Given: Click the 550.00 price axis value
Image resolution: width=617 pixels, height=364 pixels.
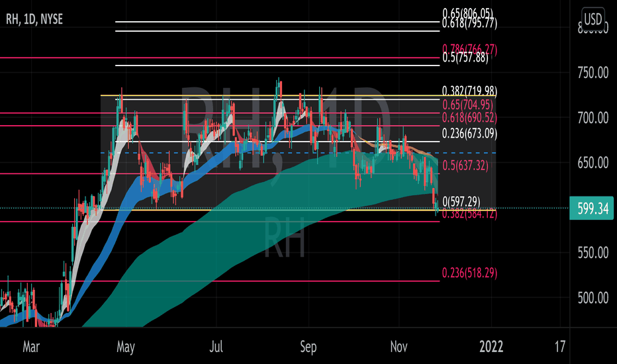Looking at the screenshot, I should [593, 253].
